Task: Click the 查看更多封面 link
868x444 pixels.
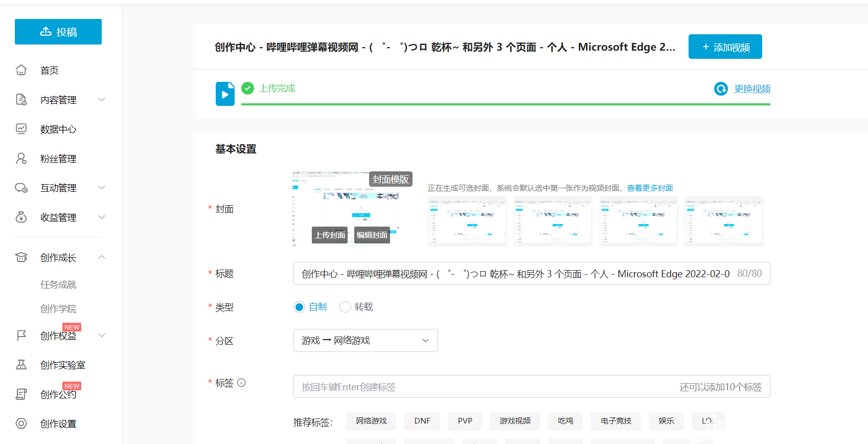Action: click(650, 188)
